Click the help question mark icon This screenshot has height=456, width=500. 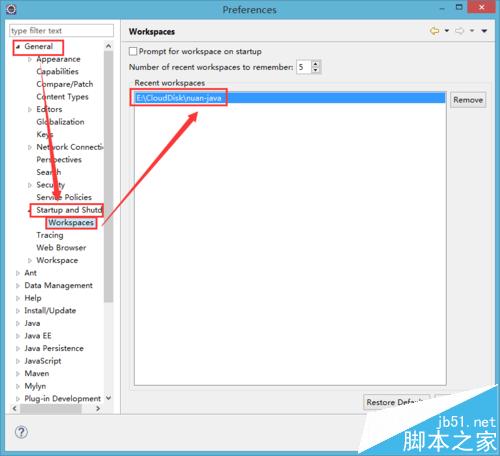click(21, 432)
